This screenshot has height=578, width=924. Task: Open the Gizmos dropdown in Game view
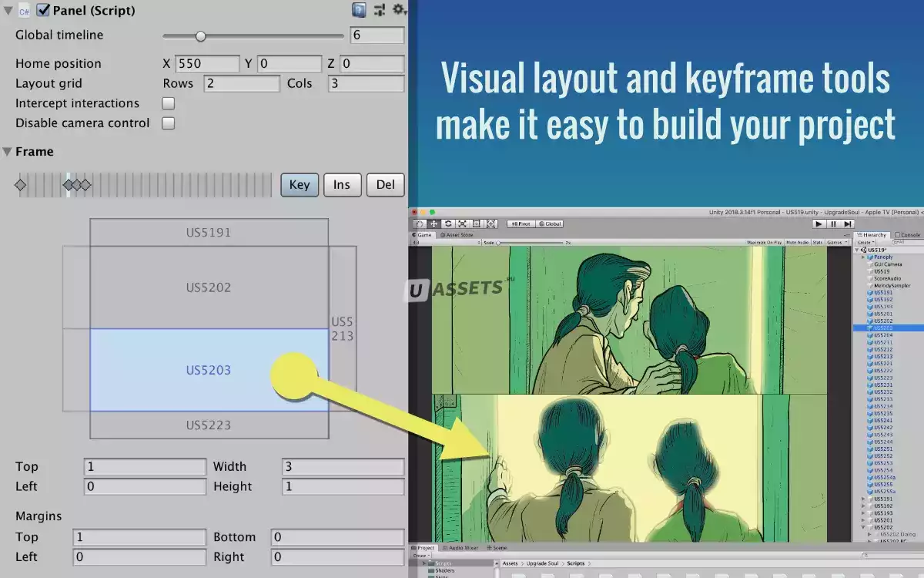[837, 243]
